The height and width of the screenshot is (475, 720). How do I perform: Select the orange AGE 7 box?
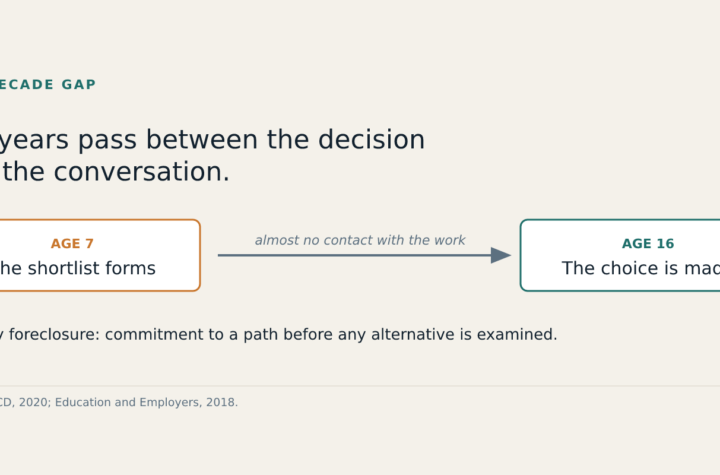(x=100, y=255)
